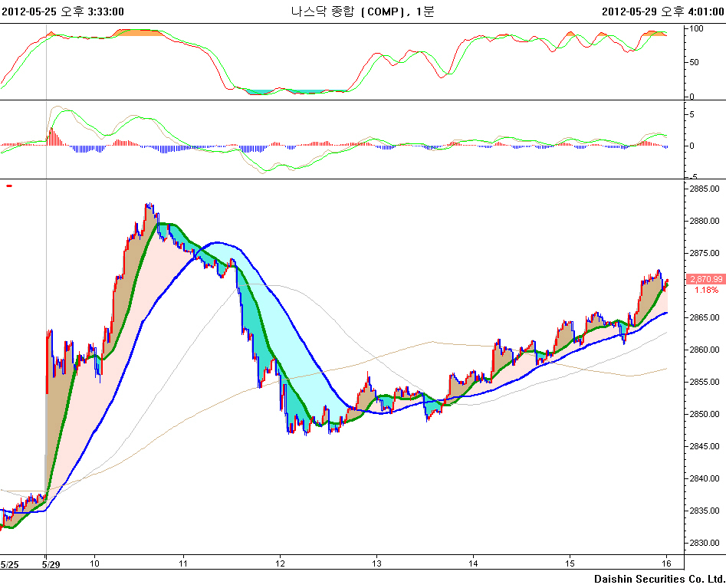Click the 14 hour mark on time axis

pyautogui.click(x=474, y=563)
